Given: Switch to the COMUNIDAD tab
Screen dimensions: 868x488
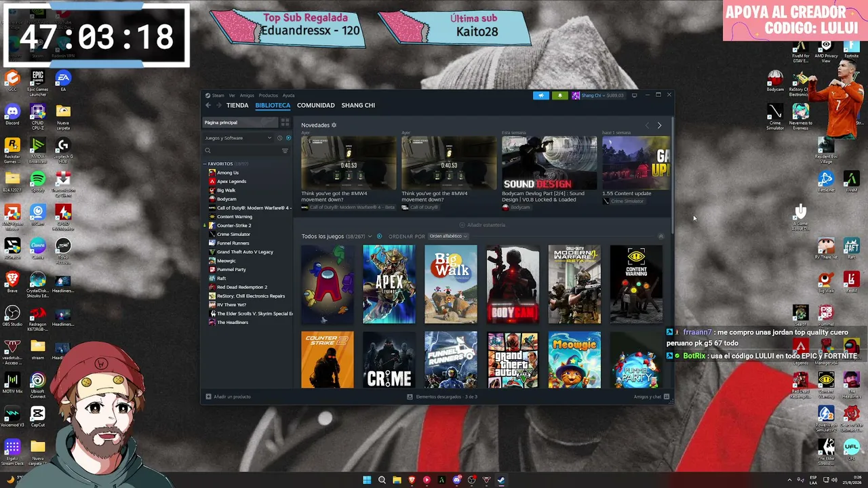Looking at the screenshot, I should pos(316,105).
